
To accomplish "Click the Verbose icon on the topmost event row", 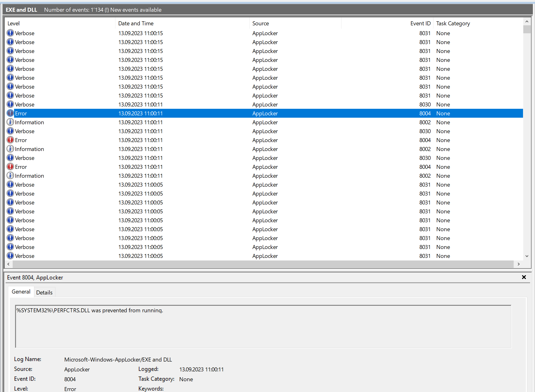I will click(x=10, y=33).
